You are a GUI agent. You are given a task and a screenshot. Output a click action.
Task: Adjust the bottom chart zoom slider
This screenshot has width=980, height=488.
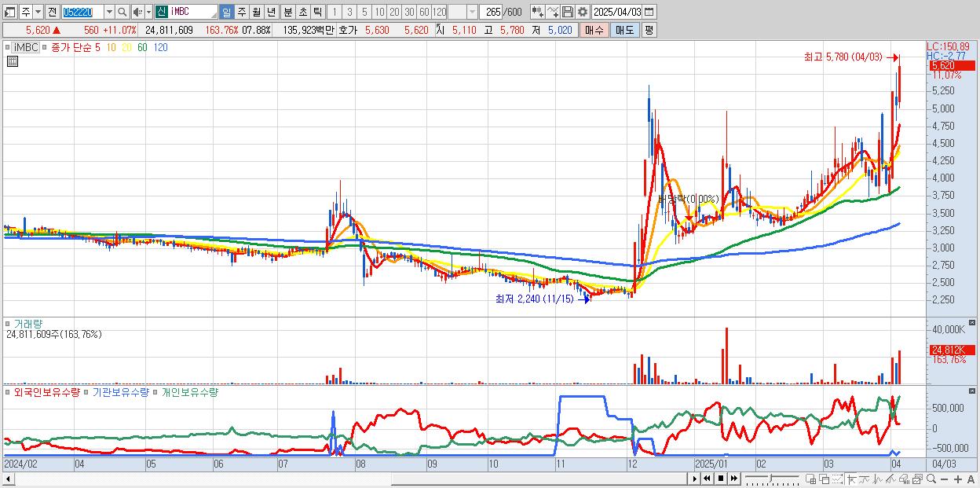pyautogui.click(x=772, y=479)
